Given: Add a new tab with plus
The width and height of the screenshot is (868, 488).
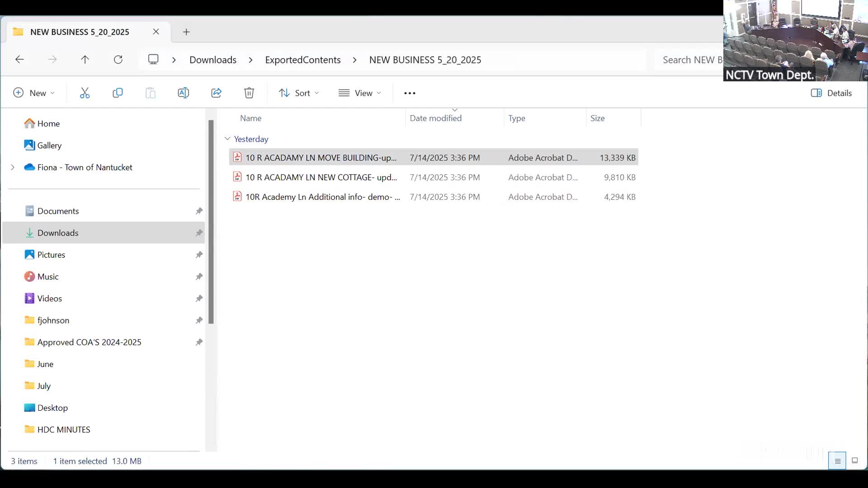Looking at the screenshot, I should 186,32.
